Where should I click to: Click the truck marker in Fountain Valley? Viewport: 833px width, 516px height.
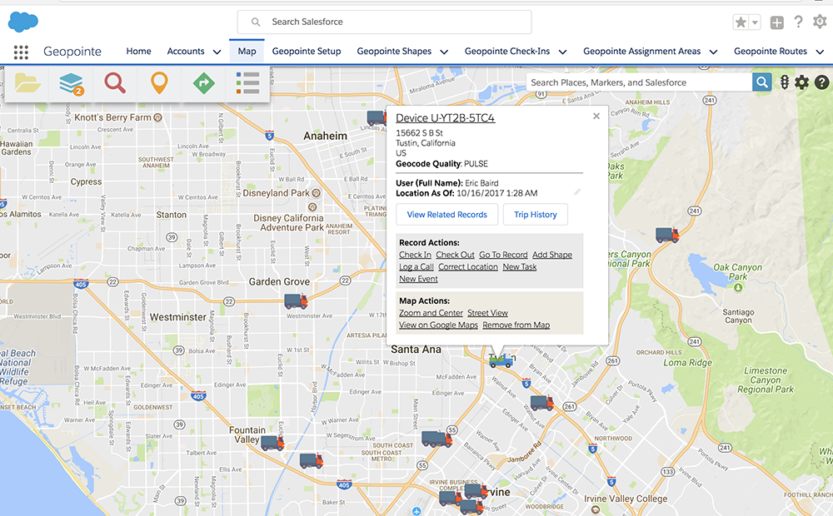pos(273,443)
